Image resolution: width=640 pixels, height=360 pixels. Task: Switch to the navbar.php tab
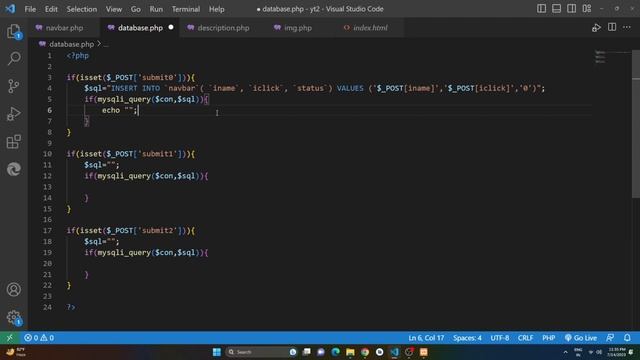tap(64, 28)
